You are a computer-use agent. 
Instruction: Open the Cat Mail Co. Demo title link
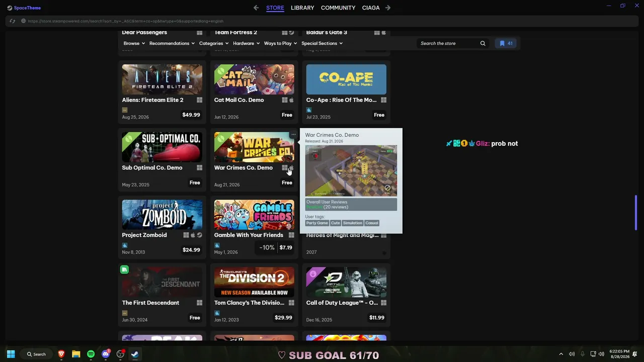pyautogui.click(x=239, y=100)
